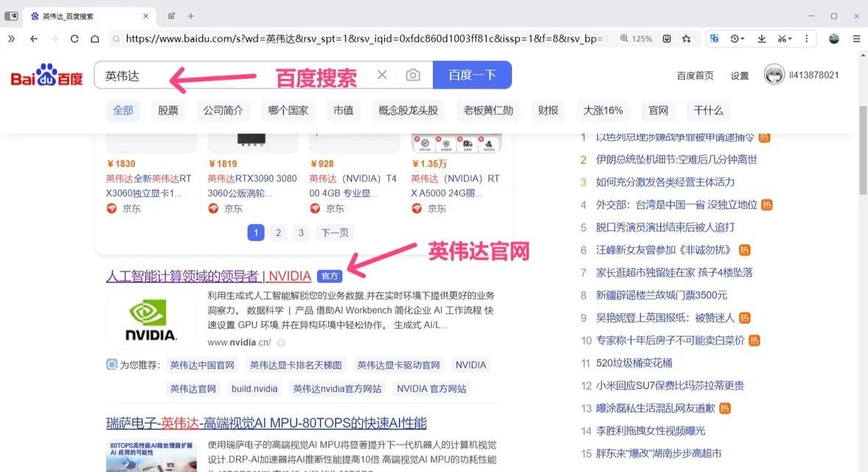Click the NVIDIA 官方网站 suggestion
The height and width of the screenshot is (472, 868).
[x=431, y=389]
